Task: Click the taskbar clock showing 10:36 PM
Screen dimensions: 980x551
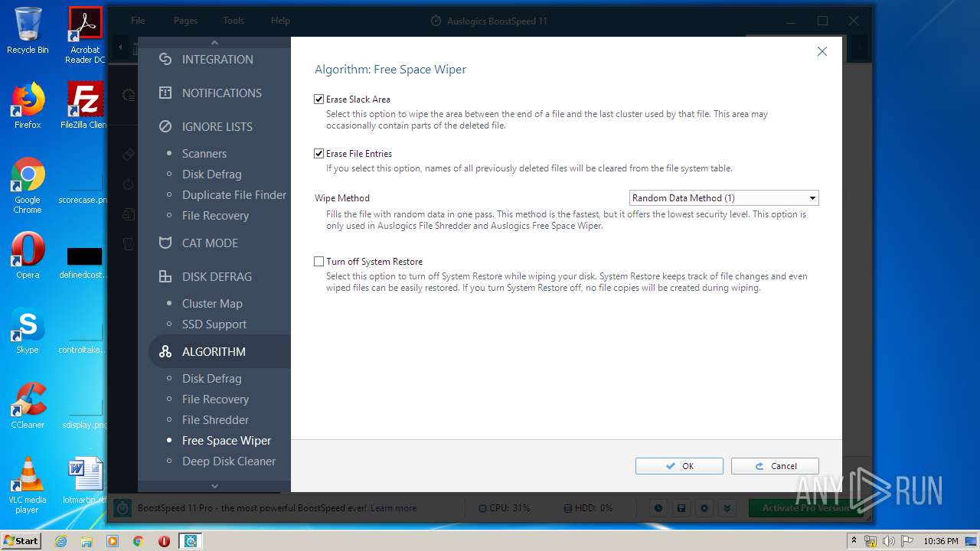Action: coord(941,541)
